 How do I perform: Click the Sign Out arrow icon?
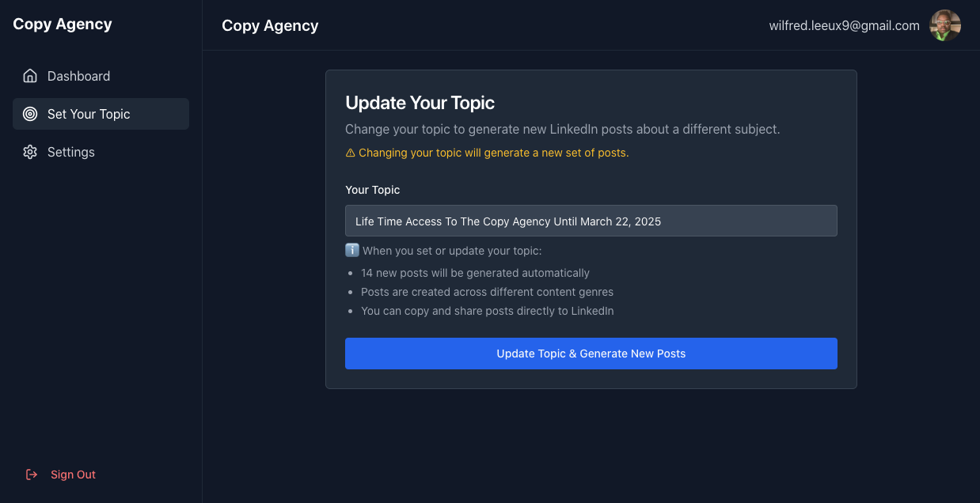[x=32, y=475]
